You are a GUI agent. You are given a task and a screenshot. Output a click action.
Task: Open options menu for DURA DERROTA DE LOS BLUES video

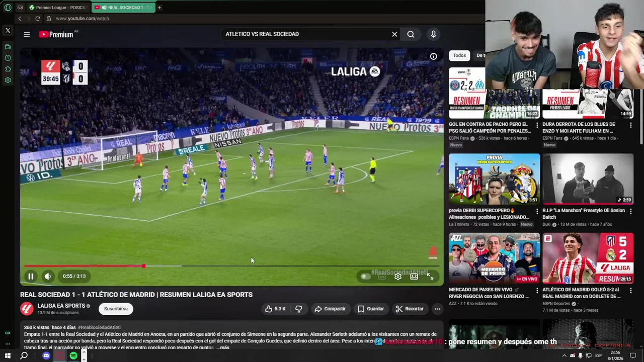[631, 125]
